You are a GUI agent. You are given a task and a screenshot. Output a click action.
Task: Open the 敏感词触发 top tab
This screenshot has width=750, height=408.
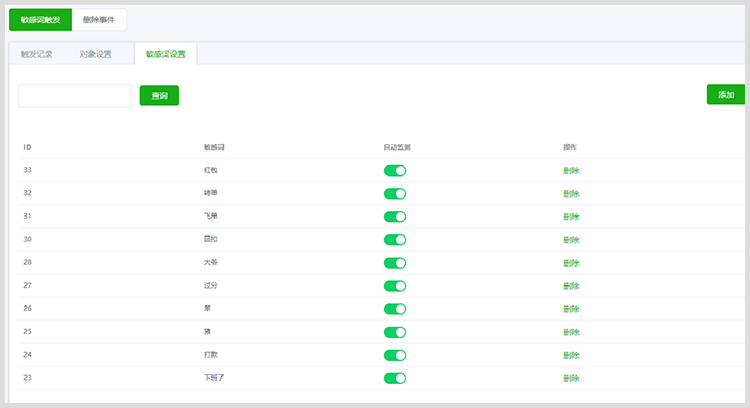click(x=40, y=19)
